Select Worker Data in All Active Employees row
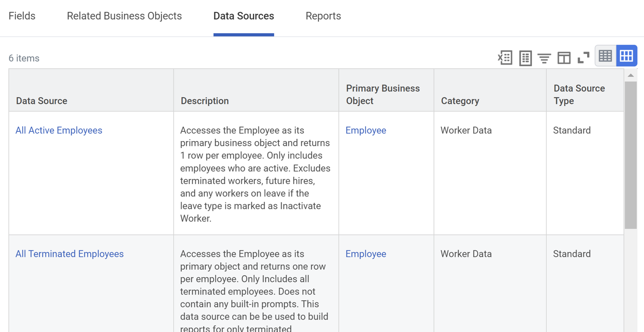Viewport: 644px width, 332px height. 466,130
